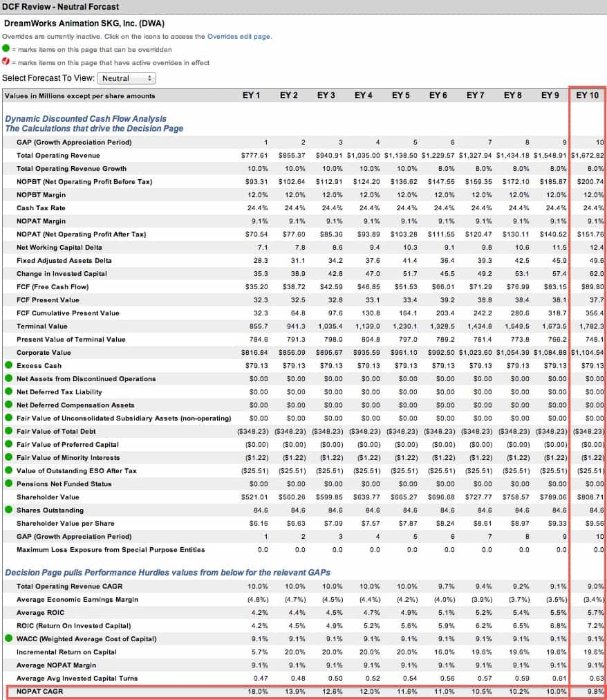The image size is (607, 700).
Task: Open the Select Forecast To View dropdown
Action: tap(127, 78)
